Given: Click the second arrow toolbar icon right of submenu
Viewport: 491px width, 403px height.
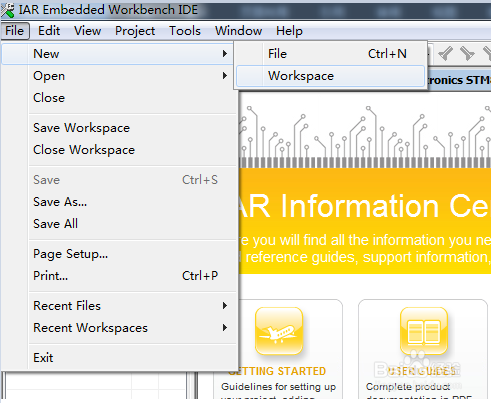Looking at the screenshot, I should coord(467,53).
